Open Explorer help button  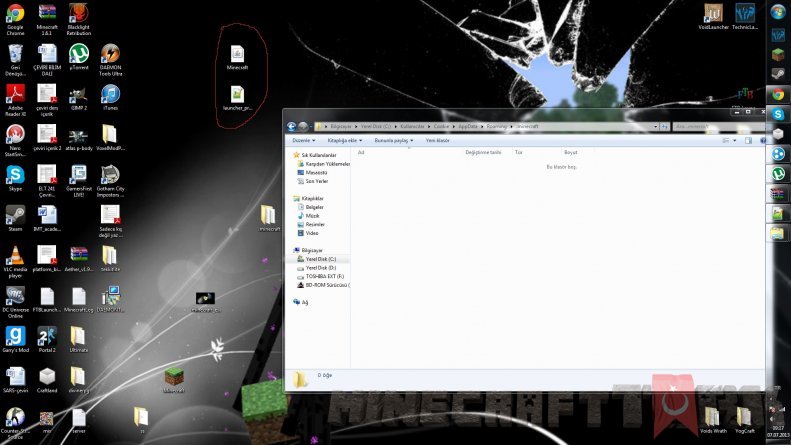(x=763, y=140)
